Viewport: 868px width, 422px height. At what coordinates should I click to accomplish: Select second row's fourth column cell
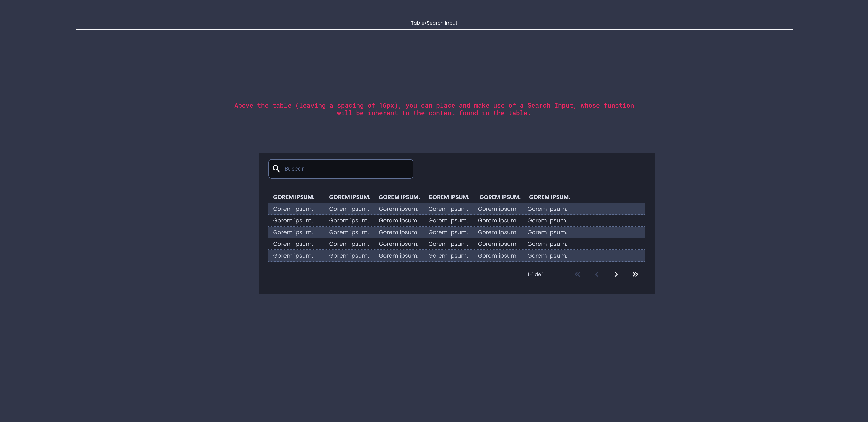(x=448, y=221)
